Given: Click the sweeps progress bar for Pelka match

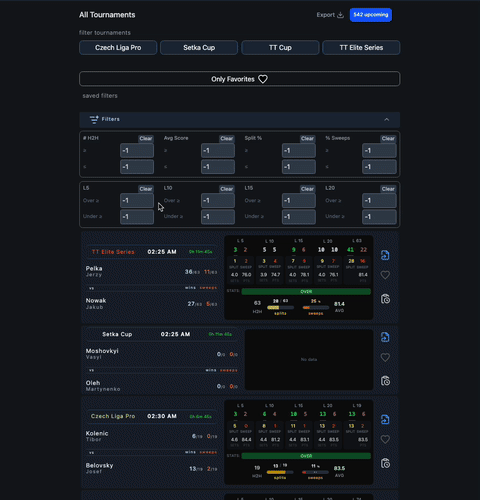Looking at the screenshot, I should point(315,308).
